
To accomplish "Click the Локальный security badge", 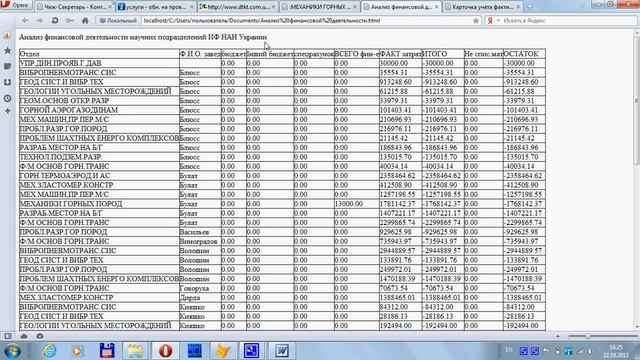I will tap(118, 20).
